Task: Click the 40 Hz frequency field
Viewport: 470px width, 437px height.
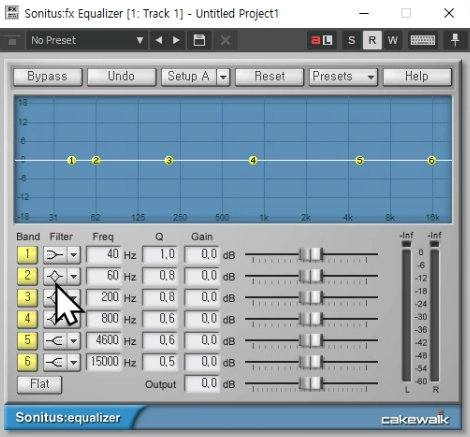Action: click(104, 255)
